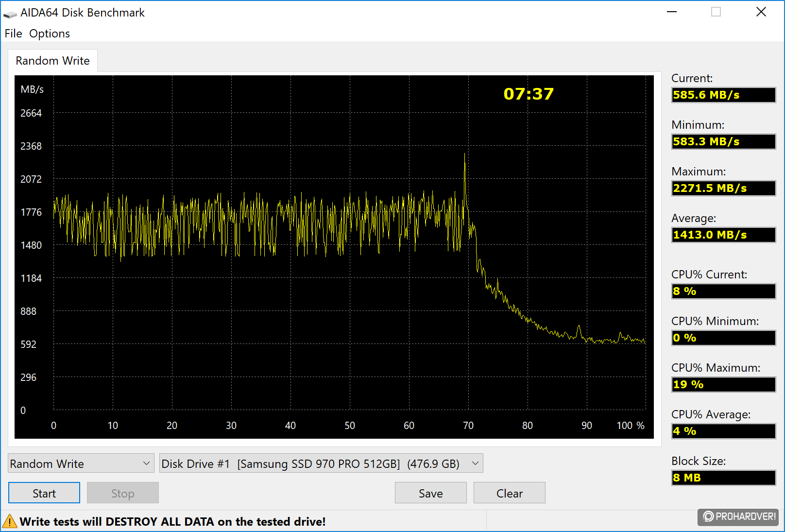Expand the Random Write test type dropdown
The height and width of the screenshot is (532, 785).
(x=81, y=463)
